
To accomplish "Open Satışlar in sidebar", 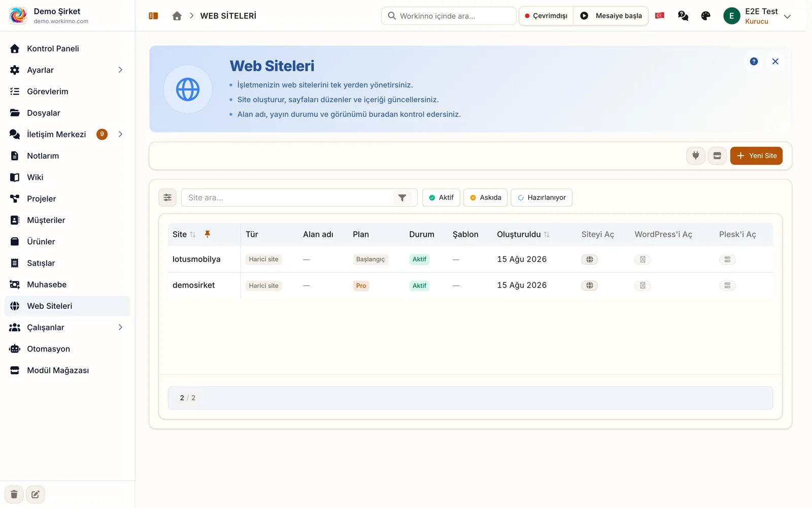I will (67, 263).
